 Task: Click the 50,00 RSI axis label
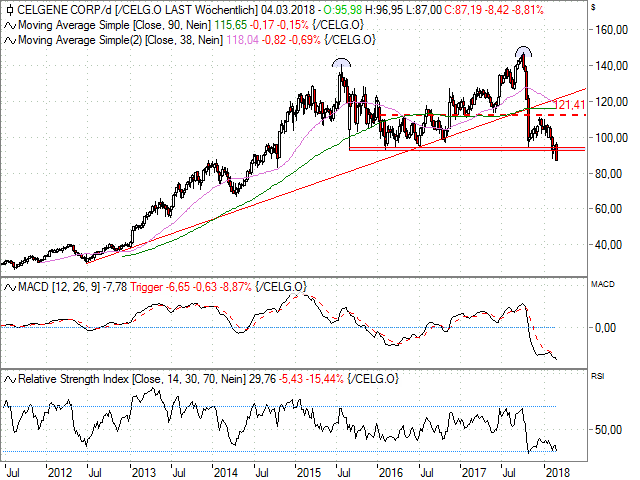[608, 430]
